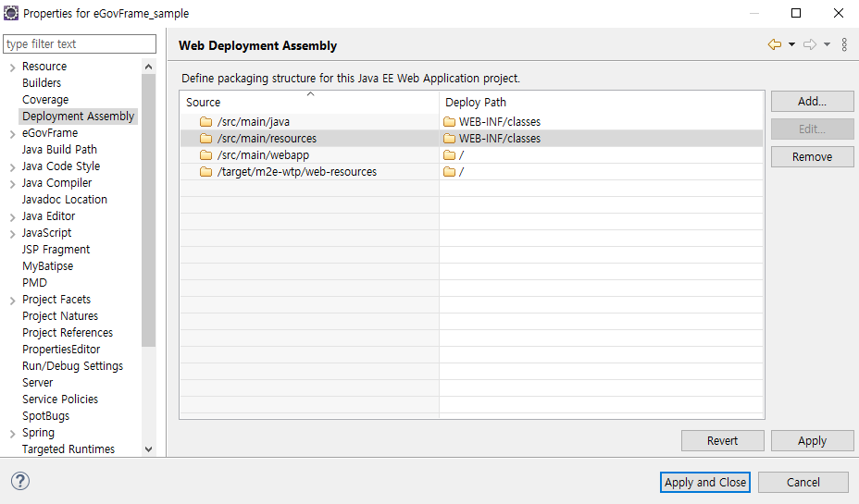Image resolution: width=859 pixels, height=504 pixels.
Task: Sort by the Source column header
Action: (x=309, y=103)
